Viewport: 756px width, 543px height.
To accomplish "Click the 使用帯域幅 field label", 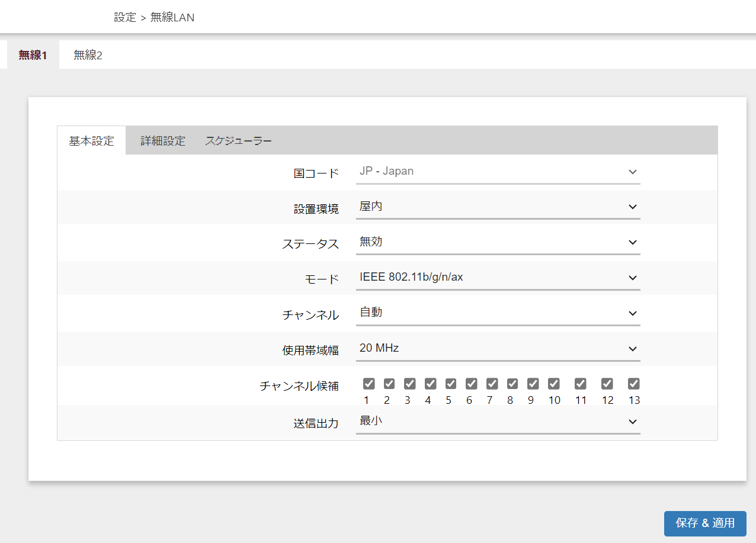I will click(x=310, y=351).
